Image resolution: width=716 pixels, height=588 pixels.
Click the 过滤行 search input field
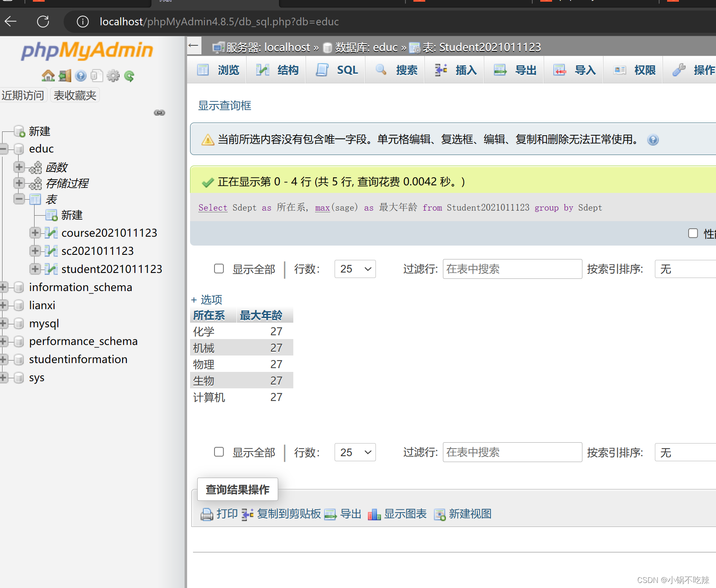(x=512, y=269)
